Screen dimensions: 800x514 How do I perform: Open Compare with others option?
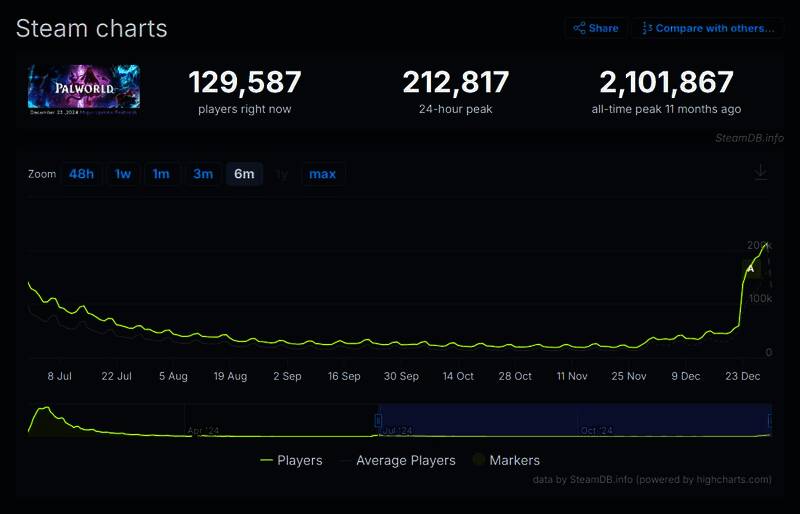point(708,28)
